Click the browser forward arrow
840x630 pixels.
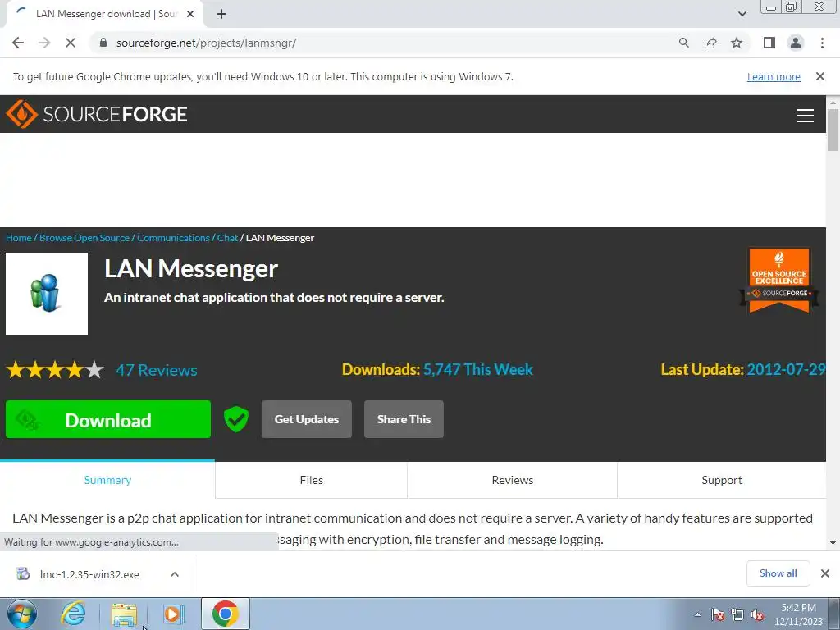pyautogui.click(x=44, y=43)
